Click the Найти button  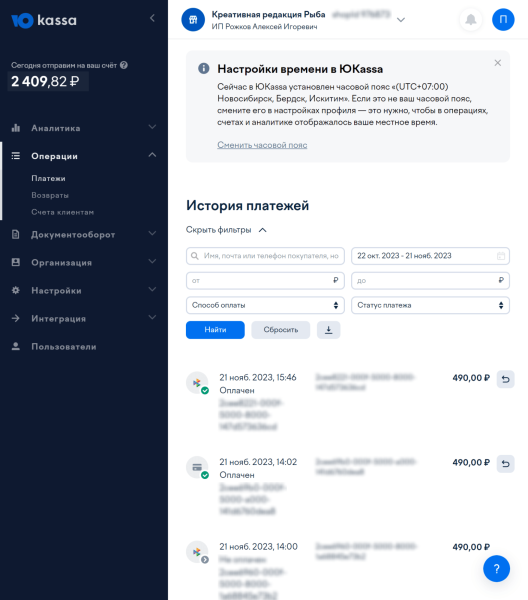coord(215,330)
